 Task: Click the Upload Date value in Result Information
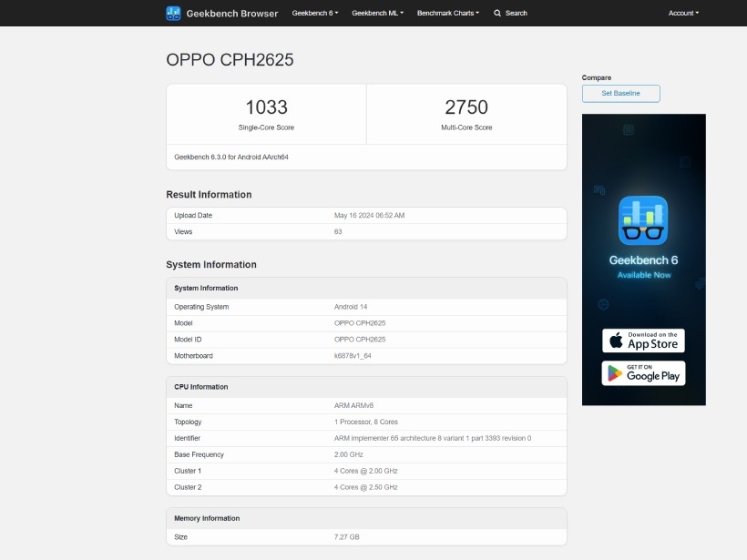[369, 216]
